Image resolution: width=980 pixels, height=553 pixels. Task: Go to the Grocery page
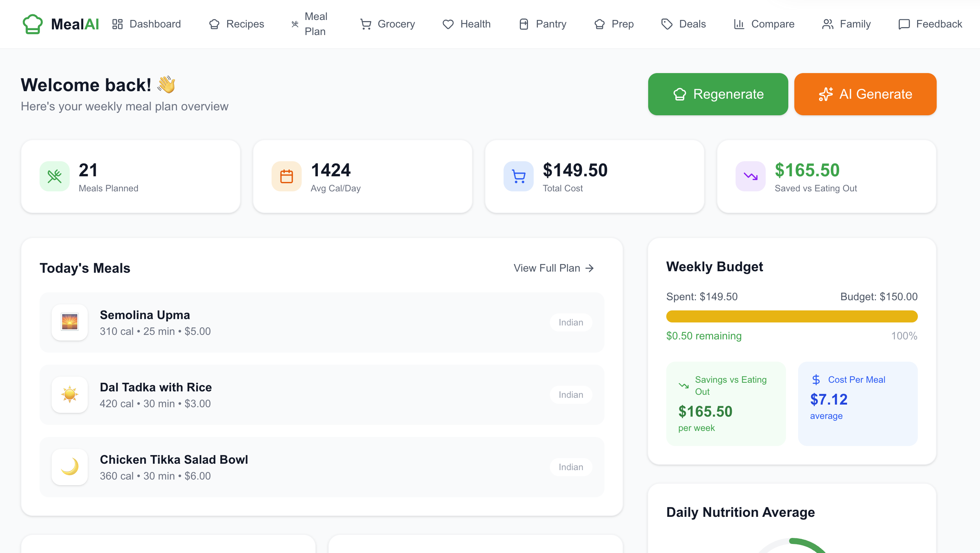coord(387,24)
